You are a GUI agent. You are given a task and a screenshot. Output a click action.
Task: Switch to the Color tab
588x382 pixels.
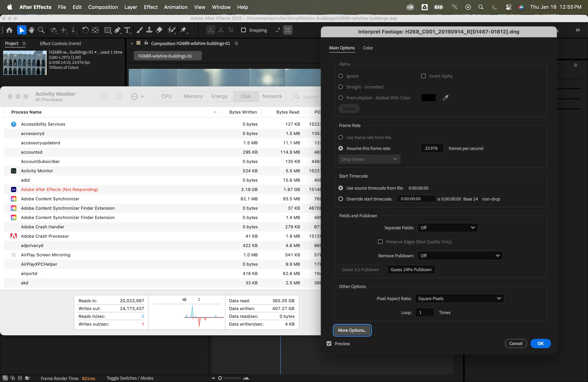tap(368, 48)
